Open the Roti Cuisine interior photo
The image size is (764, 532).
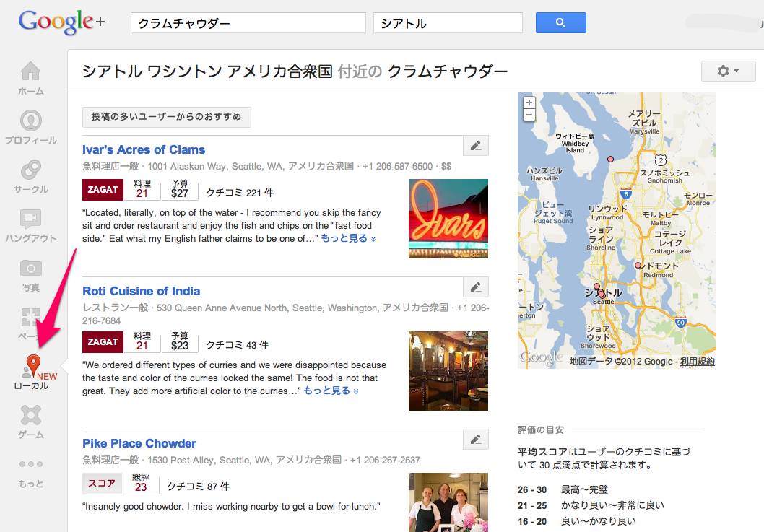(448, 371)
